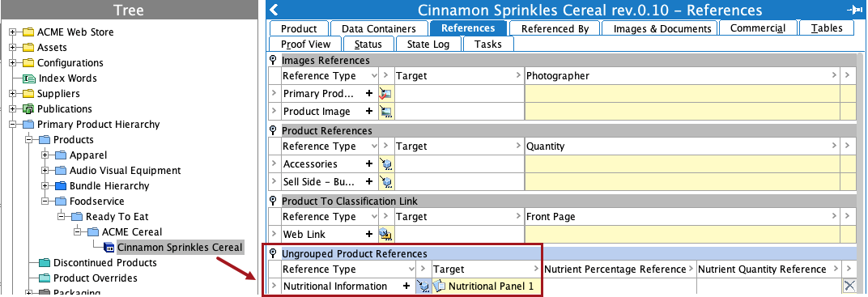Click the pin icon in the title bar
868x297 pixels.
click(853, 10)
